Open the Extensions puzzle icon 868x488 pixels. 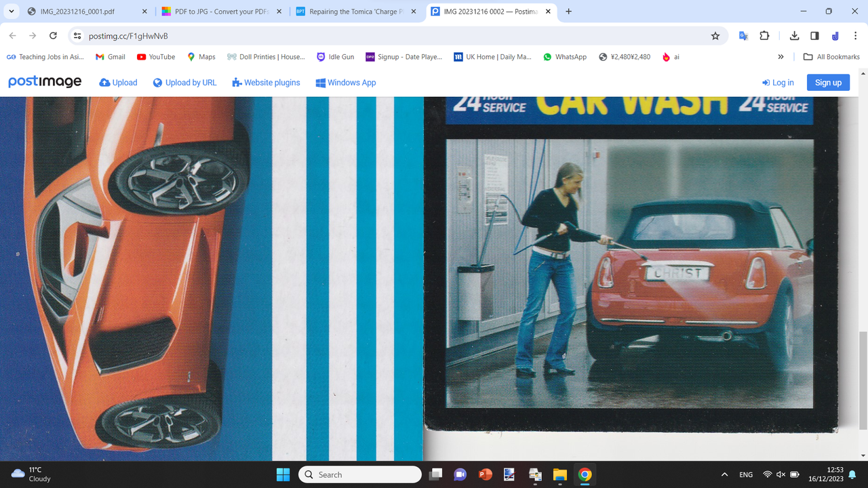point(764,36)
